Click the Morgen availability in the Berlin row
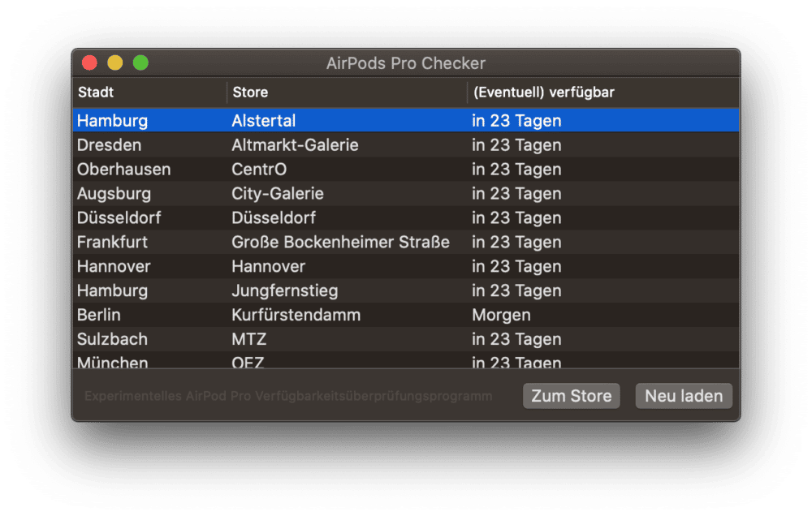Screen dimensions: 812x516 click(x=501, y=315)
